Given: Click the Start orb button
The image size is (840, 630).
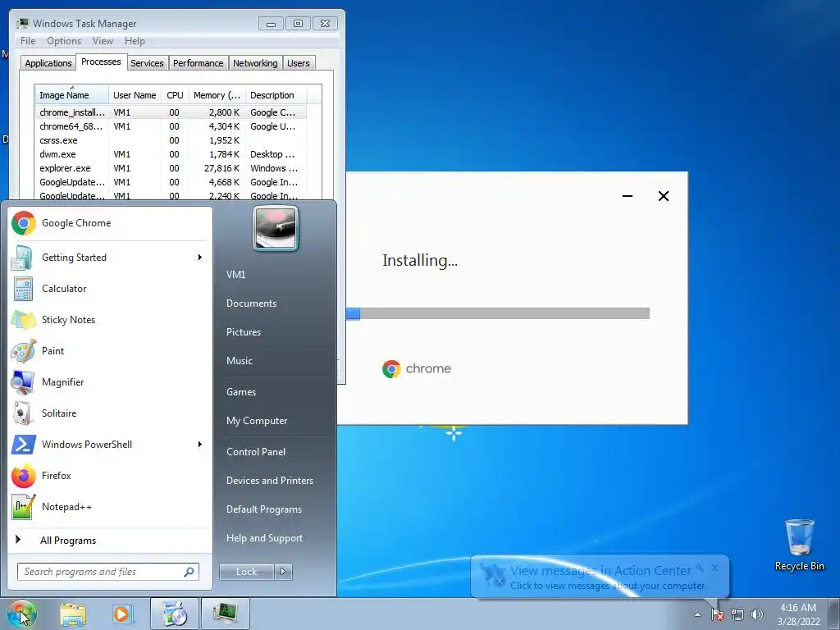Looking at the screenshot, I should tap(22, 614).
